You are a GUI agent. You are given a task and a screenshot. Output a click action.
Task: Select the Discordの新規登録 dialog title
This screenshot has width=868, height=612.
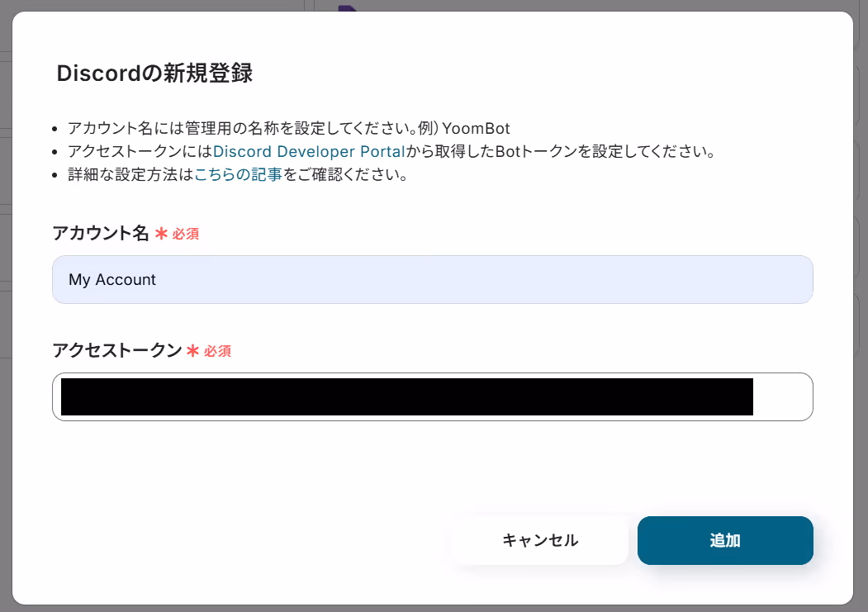(x=154, y=73)
